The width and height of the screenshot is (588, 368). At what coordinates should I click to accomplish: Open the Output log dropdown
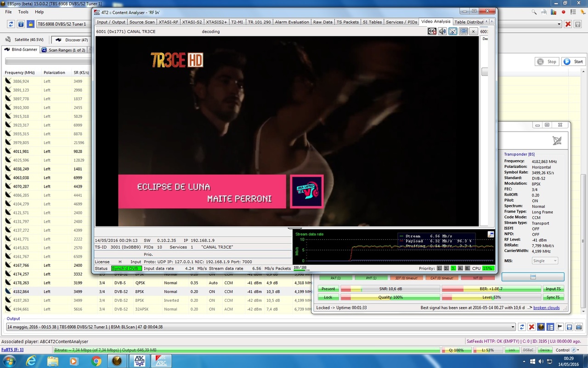[260, 327]
